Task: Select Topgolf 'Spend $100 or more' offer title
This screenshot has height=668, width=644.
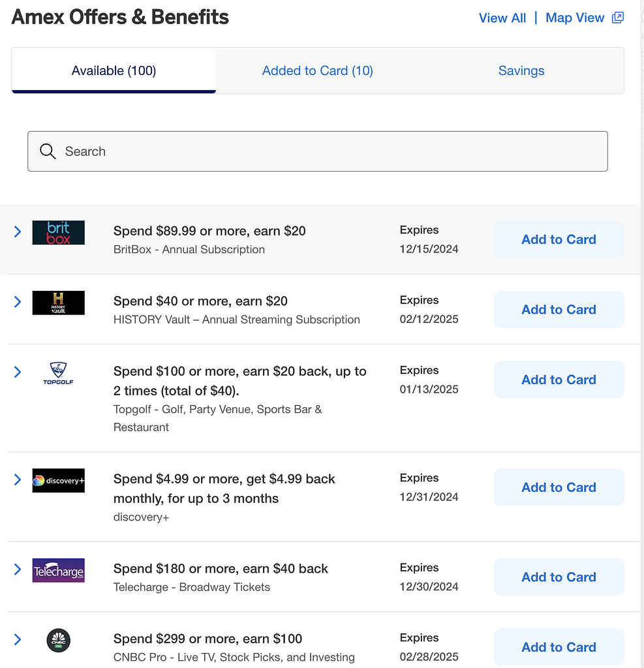Action: [240, 381]
